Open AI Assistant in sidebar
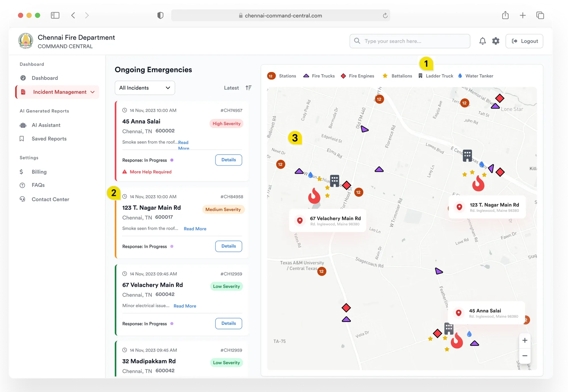The image size is (568, 392). pyautogui.click(x=46, y=125)
